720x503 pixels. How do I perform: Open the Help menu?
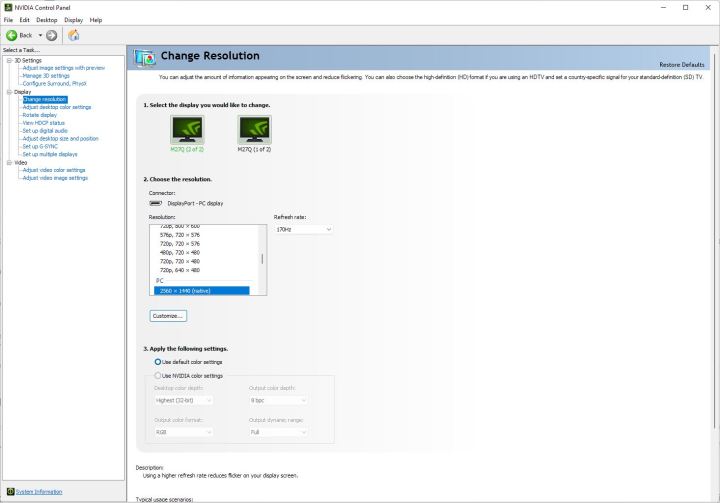[x=96, y=20]
